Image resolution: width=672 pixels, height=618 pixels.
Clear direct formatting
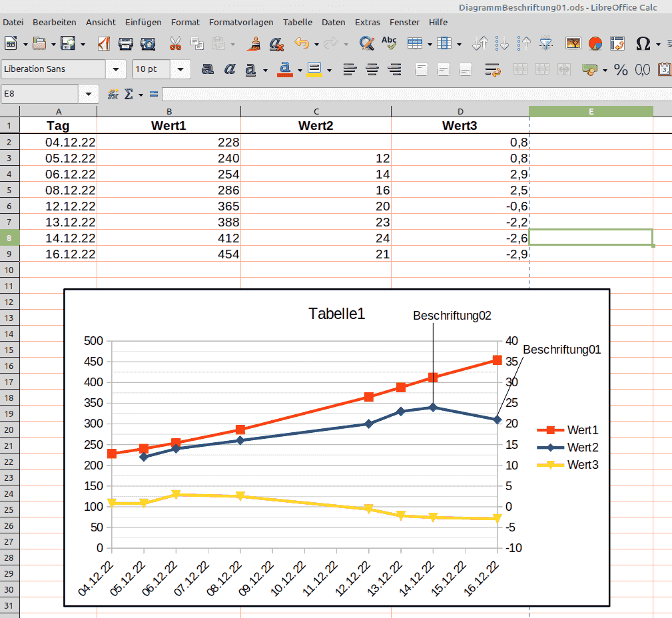click(x=276, y=43)
